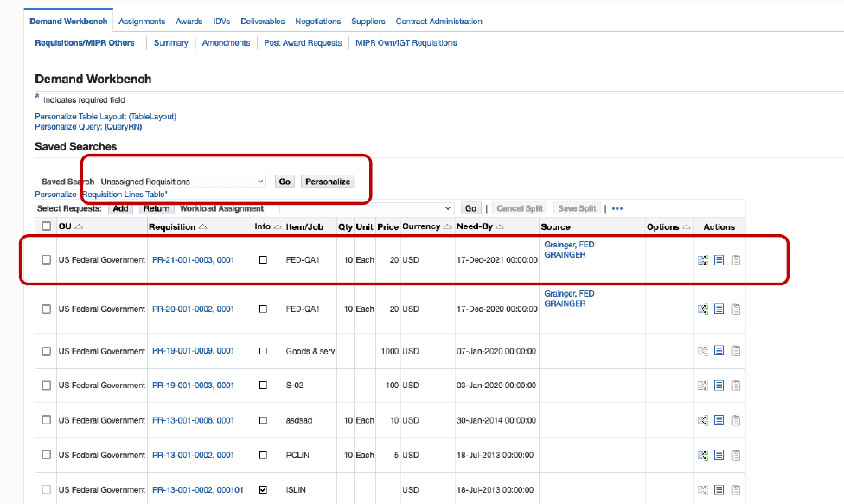Open the Workload Assignment dropdown
Viewport: 844px width, 504px height.
pyautogui.click(x=367, y=208)
